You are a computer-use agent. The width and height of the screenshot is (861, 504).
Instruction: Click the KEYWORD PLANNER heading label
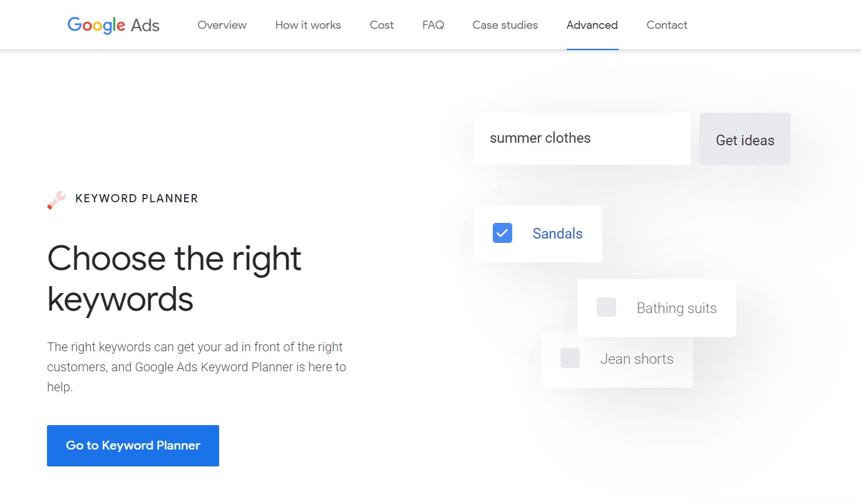click(137, 198)
